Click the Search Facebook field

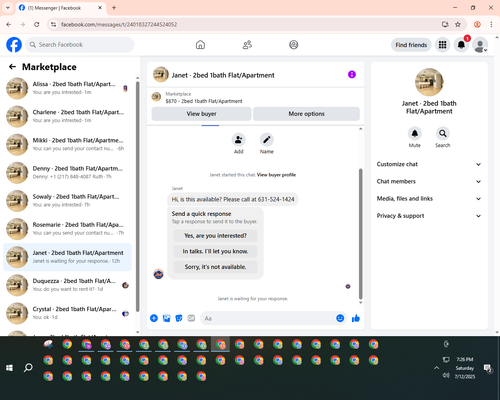(x=80, y=45)
